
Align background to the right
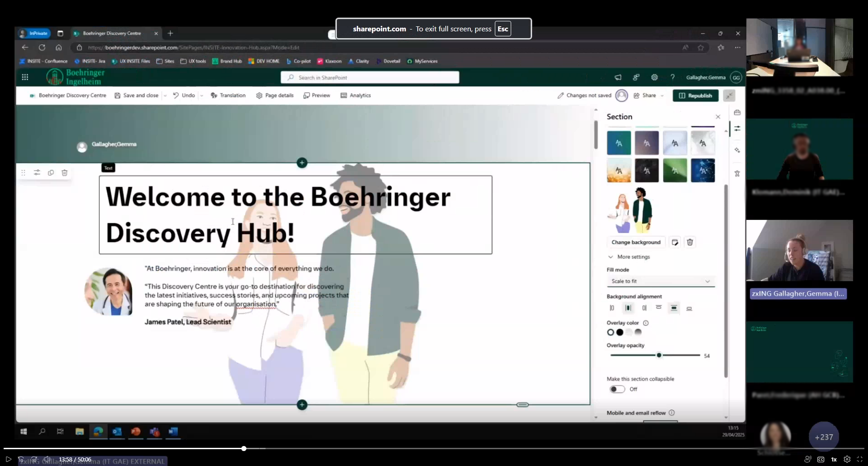tap(644, 308)
